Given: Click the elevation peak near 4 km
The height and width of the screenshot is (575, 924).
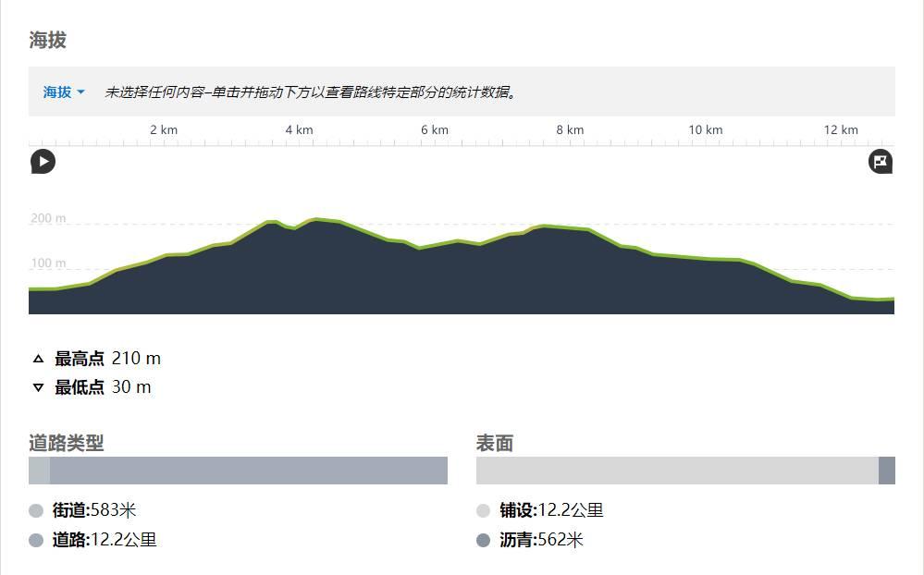Looking at the screenshot, I should click(315, 220).
